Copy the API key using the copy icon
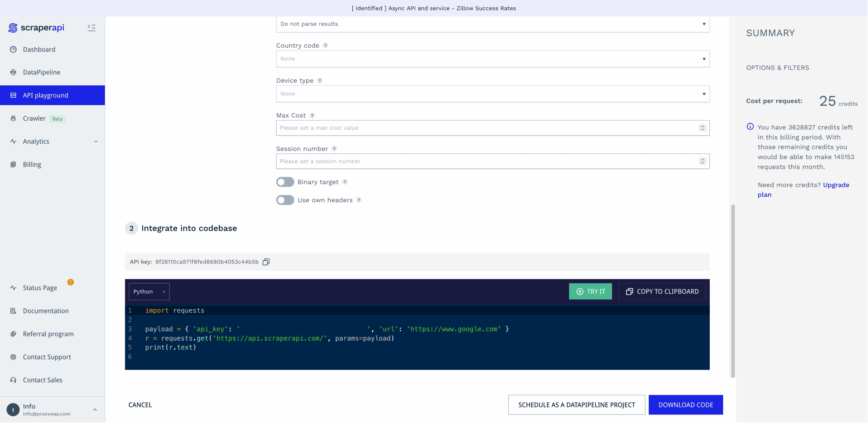The image size is (868, 423). [266, 262]
